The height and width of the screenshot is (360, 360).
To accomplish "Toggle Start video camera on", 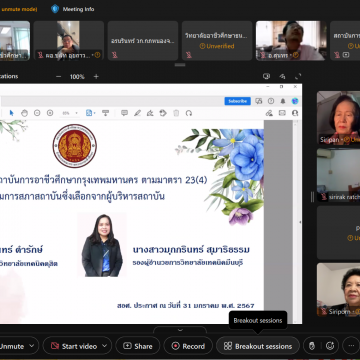I will (74, 346).
